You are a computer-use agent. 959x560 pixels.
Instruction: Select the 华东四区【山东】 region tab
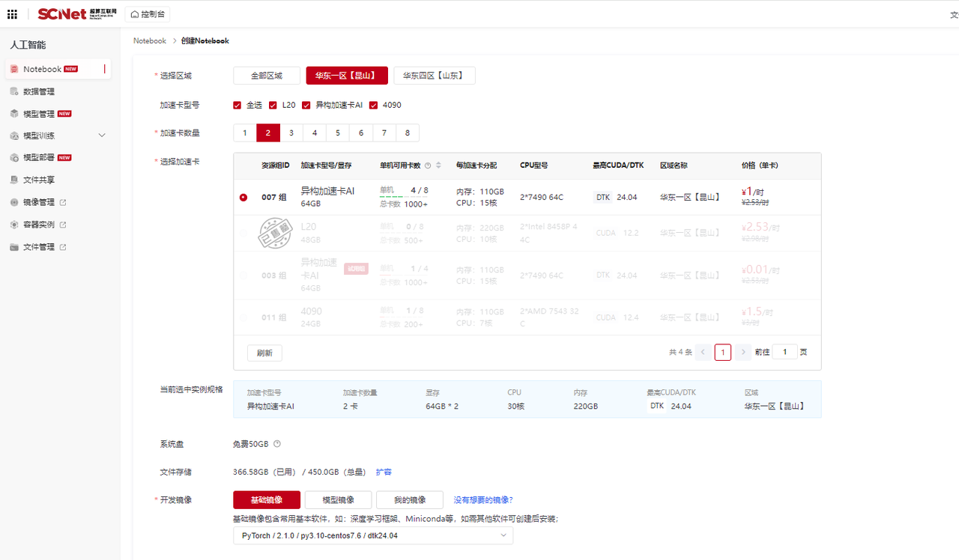click(434, 76)
